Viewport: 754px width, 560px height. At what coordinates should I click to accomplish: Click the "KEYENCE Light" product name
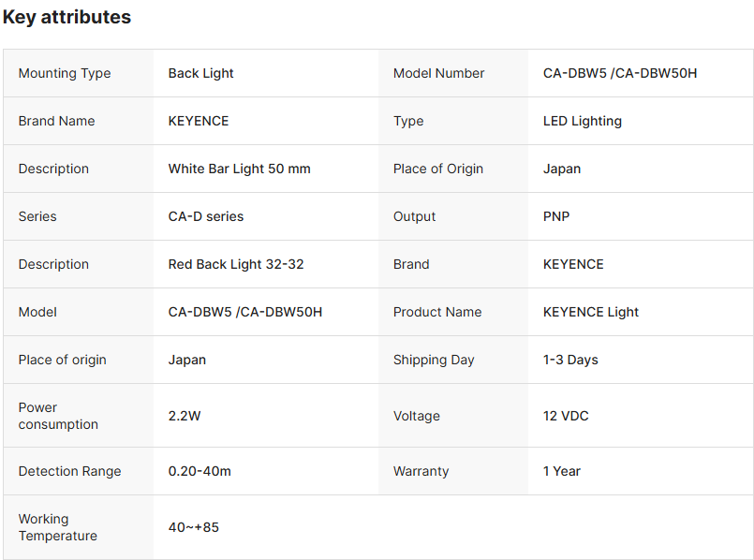591,312
